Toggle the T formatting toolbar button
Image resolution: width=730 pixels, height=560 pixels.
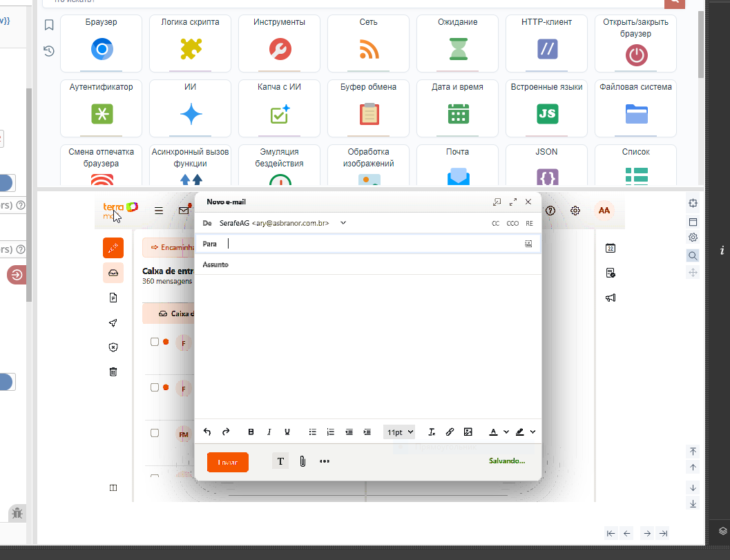click(280, 461)
